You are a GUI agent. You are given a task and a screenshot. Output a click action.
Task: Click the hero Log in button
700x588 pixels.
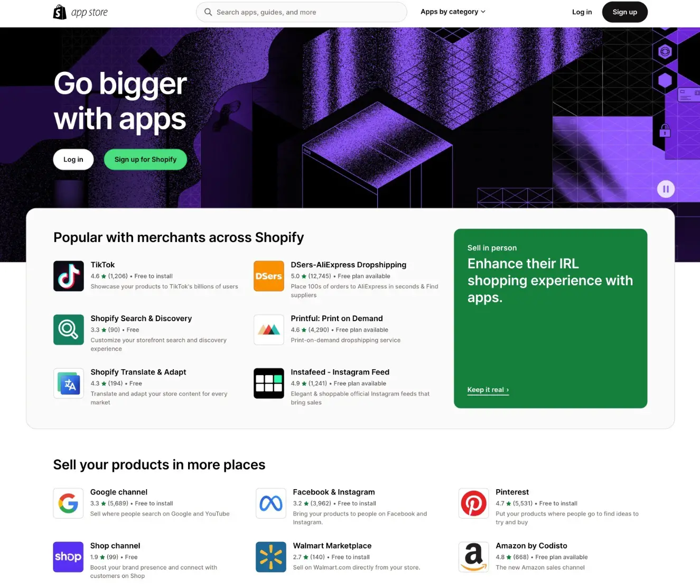pyautogui.click(x=73, y=160)
